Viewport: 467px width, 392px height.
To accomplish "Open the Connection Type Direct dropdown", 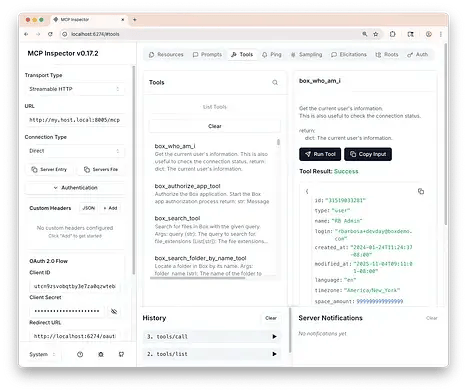I will 75,151.
